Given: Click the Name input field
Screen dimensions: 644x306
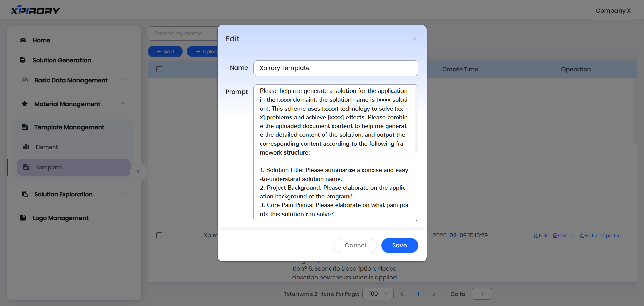Looking at the screenshot, I should (x=335, y=68).
